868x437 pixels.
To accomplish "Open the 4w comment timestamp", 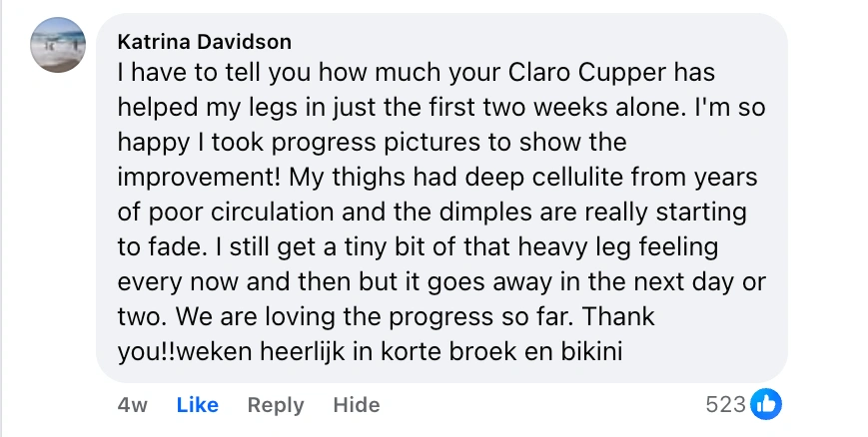I will (x=132, y=404).
